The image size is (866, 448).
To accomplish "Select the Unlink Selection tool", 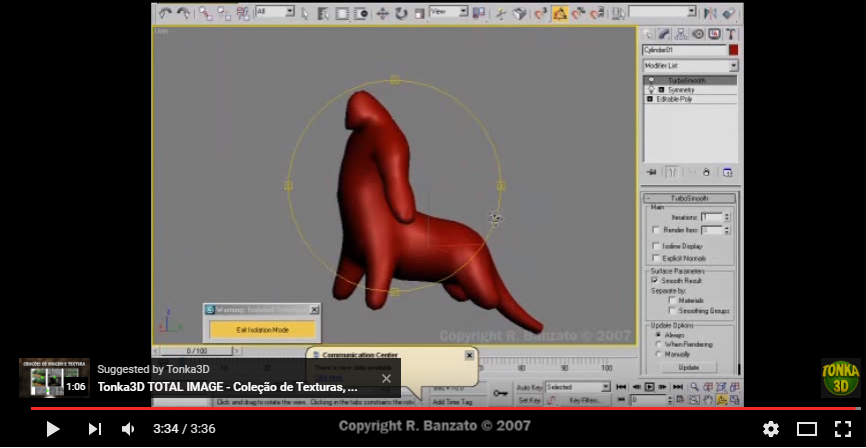I will pyautogui.click(x=224, y=13).
